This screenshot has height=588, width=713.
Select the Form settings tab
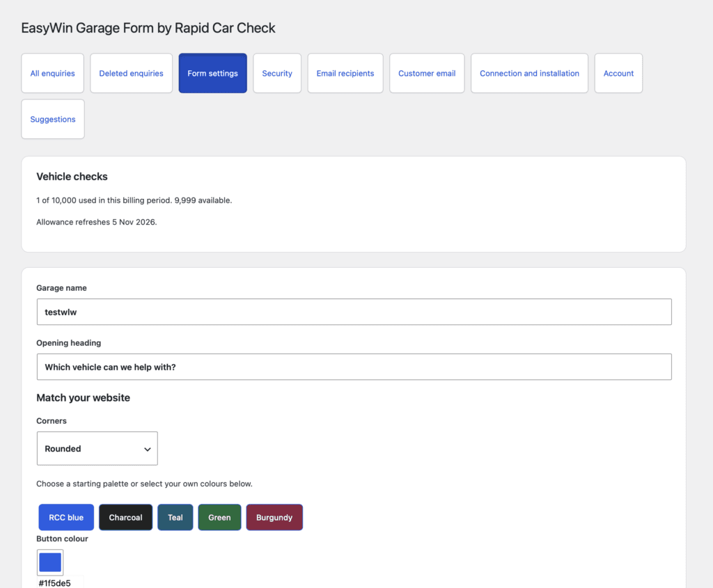coord(212,73)
